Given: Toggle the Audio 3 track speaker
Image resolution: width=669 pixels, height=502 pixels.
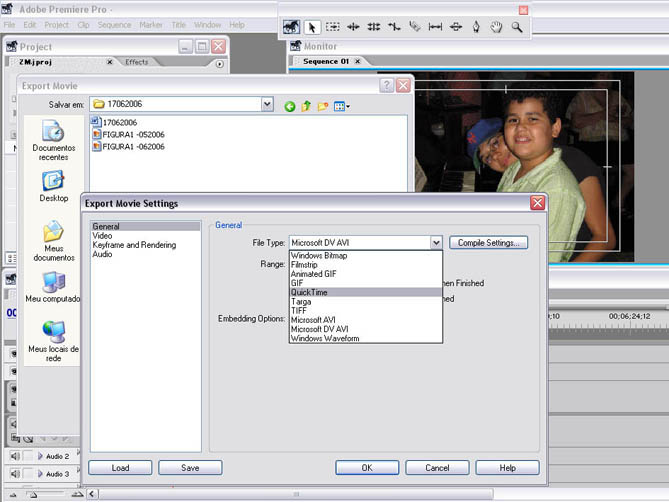Looking at the screenshot, I should (x=14, y=474).
